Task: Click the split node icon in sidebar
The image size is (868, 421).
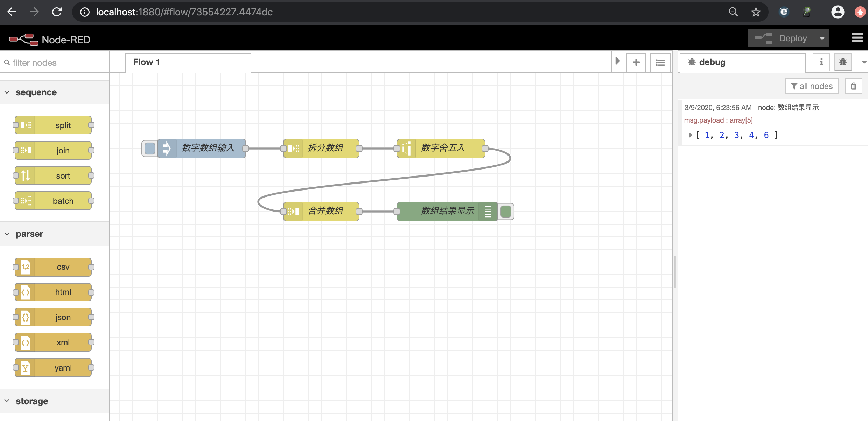Action: (x=26, y=125)
